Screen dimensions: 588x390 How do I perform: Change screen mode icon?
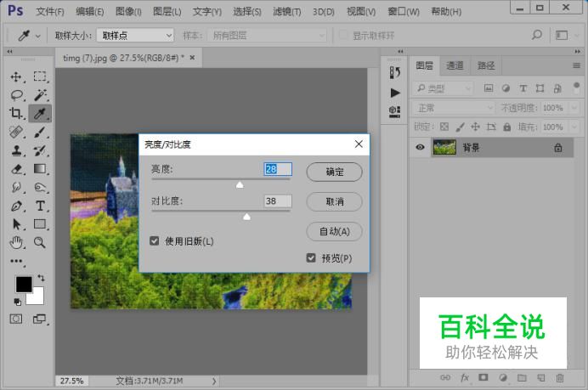pos(39,319)
